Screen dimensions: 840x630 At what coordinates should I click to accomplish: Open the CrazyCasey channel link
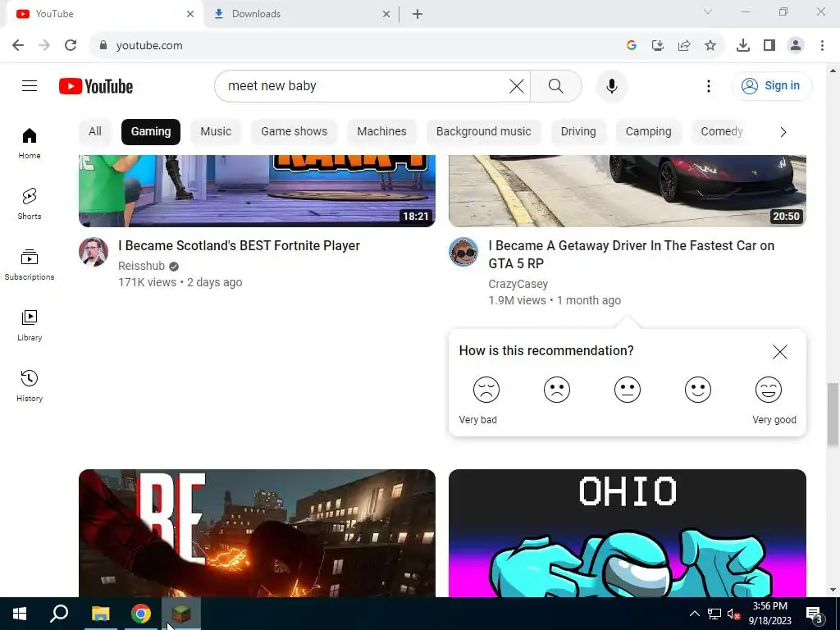(518, 284)
